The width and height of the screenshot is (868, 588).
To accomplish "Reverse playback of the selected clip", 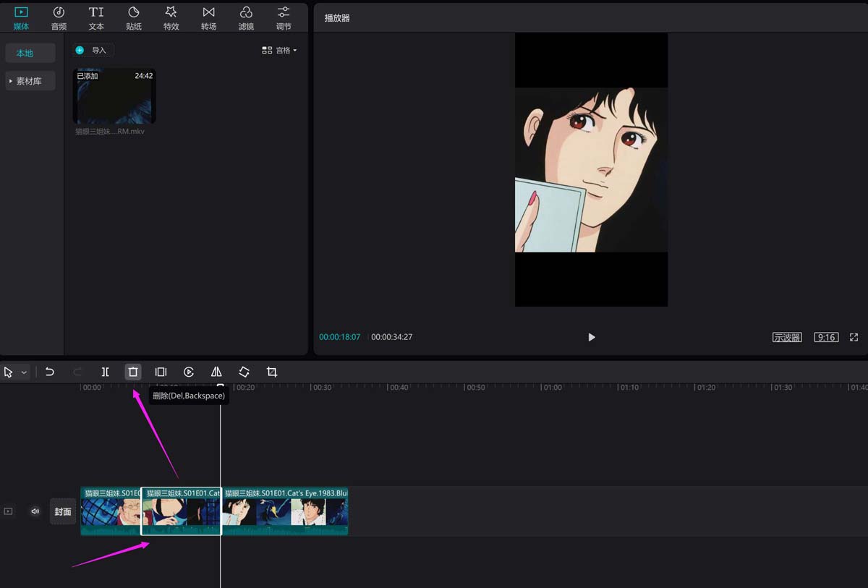I will [x=189, y=372].
